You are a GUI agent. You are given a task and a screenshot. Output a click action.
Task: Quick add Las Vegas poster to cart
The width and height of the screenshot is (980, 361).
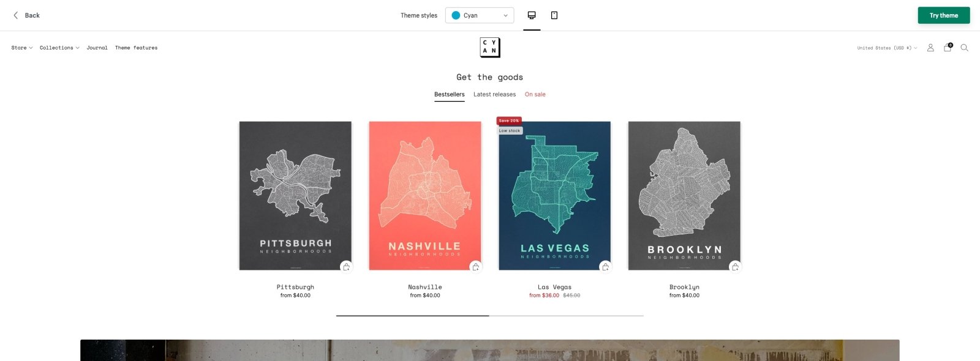[x=606, y=267]
